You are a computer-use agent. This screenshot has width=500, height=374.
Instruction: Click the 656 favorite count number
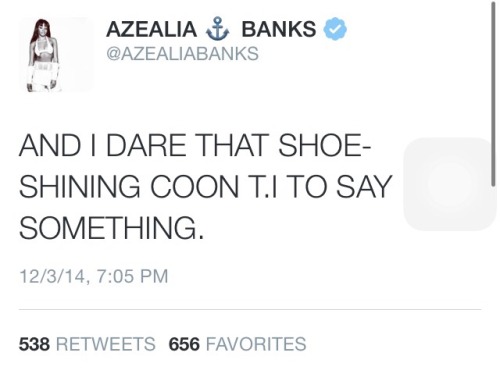(184, 344)
